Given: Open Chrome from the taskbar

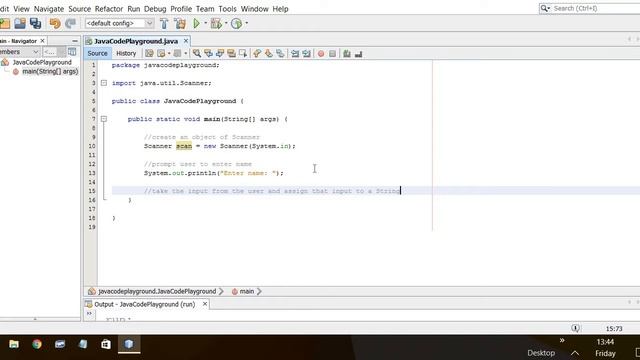Looking at the screenshot, I should click(x=37, y=344).
